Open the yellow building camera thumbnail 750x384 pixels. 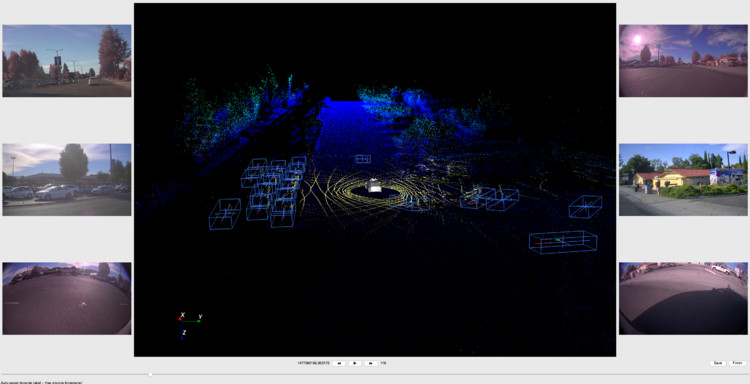[683, 179]
